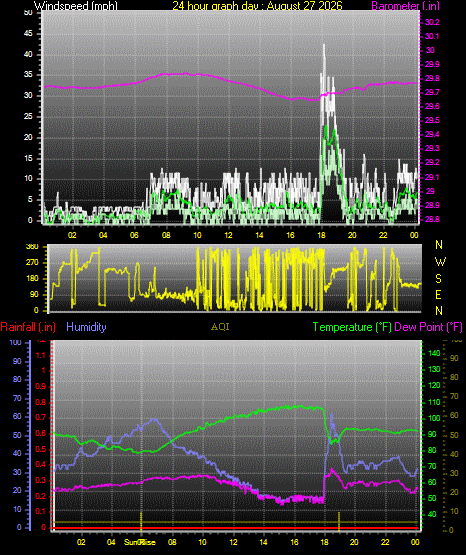
Task: Select the W compass letter beside the direction graph
Action: click(x=440, y=262)
